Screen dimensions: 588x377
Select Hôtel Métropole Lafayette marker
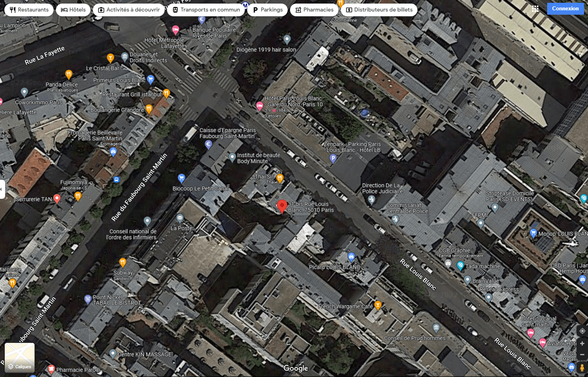click(x=175, y=30)
